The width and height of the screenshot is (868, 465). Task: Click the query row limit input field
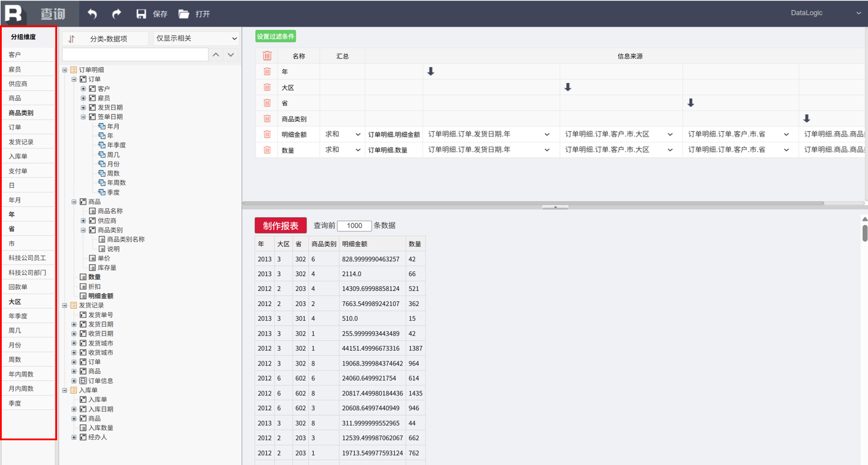click(x=354, y=226)
